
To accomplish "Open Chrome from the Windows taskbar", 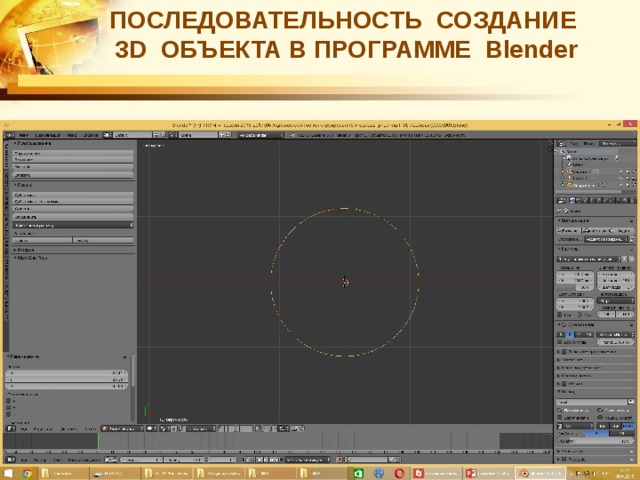I will click(27, 473).
